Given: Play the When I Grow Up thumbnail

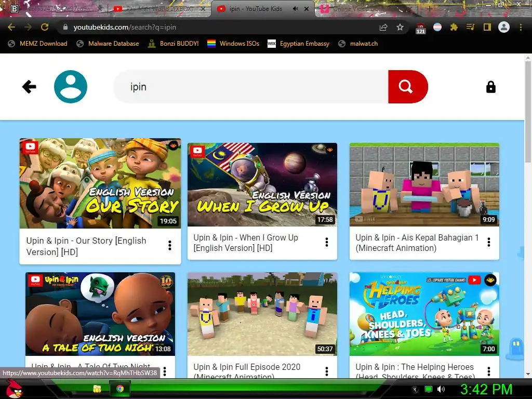Looking at the screenshot, I should (x=262, y=184).
